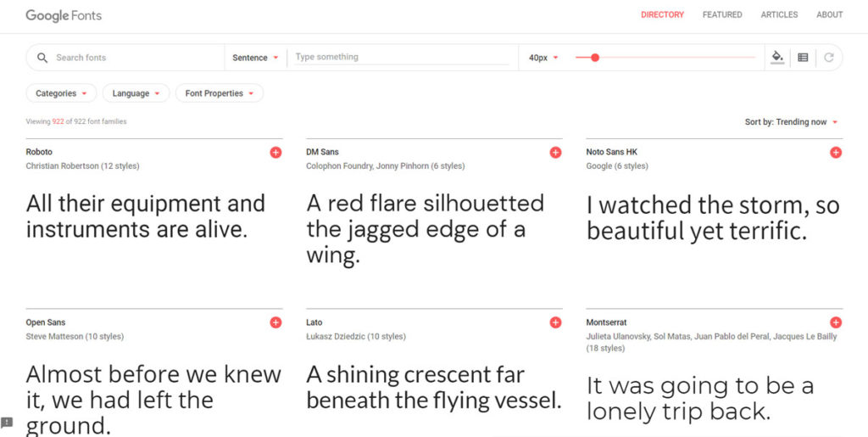The height and width of the screenshot is (437, 868).
Task: Add Open Sans with plus icon
Action: point(275,322)
